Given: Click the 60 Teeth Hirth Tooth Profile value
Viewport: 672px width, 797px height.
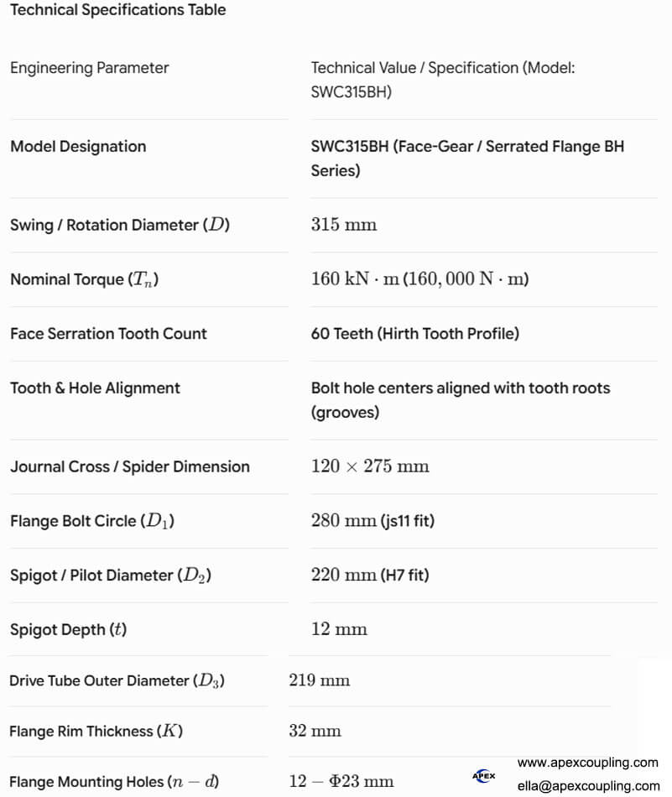Looking at the screenshot, I should click(415, 333).
